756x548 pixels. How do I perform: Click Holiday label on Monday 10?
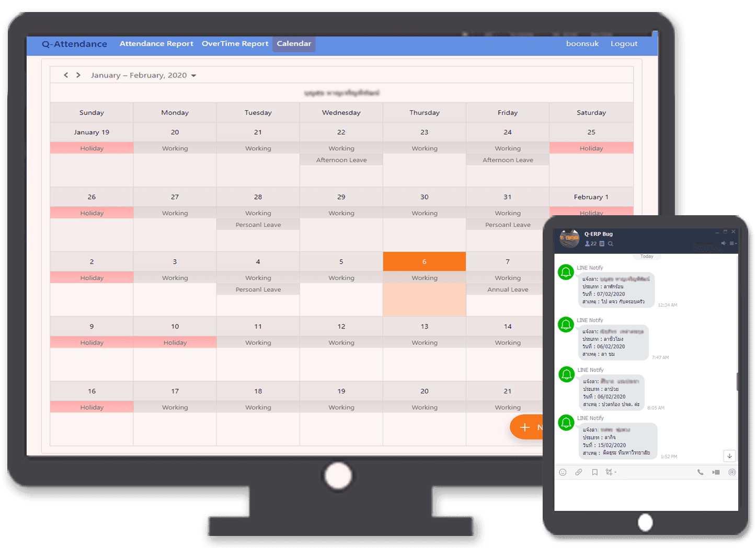175,343
